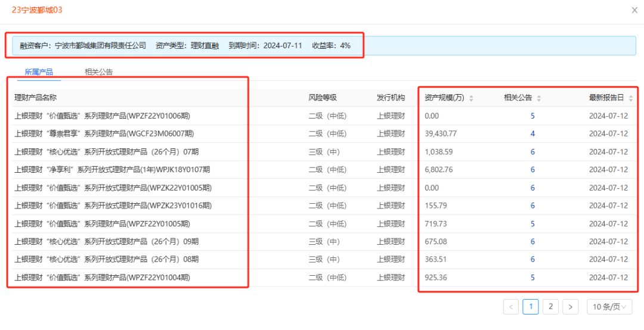Open announcements count for WPZK22Y01005期 product
644x330 pixels.
pos(532,188)
